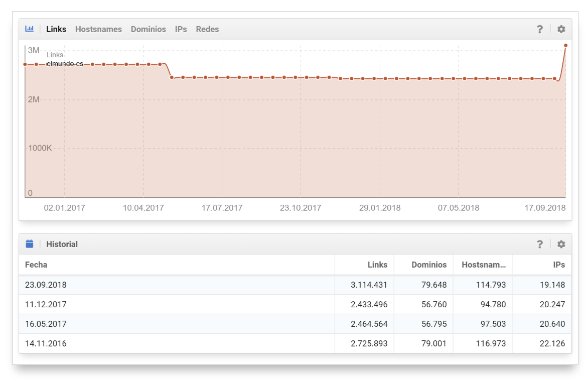Click the bar chart icon in links panel

29,29
